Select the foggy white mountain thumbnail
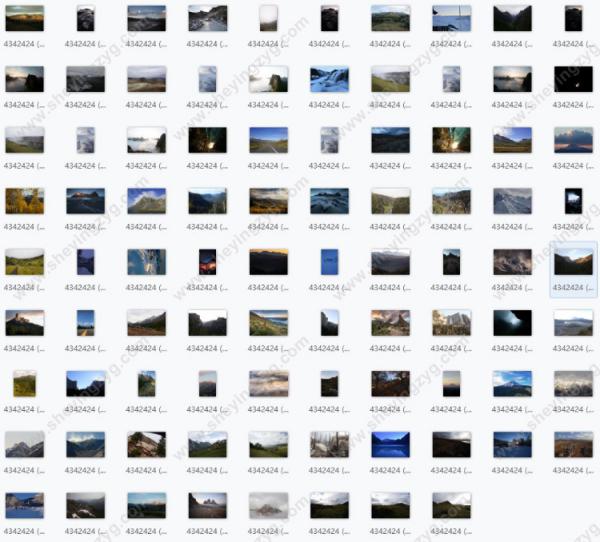600x542 pixels. coord(268,505)
